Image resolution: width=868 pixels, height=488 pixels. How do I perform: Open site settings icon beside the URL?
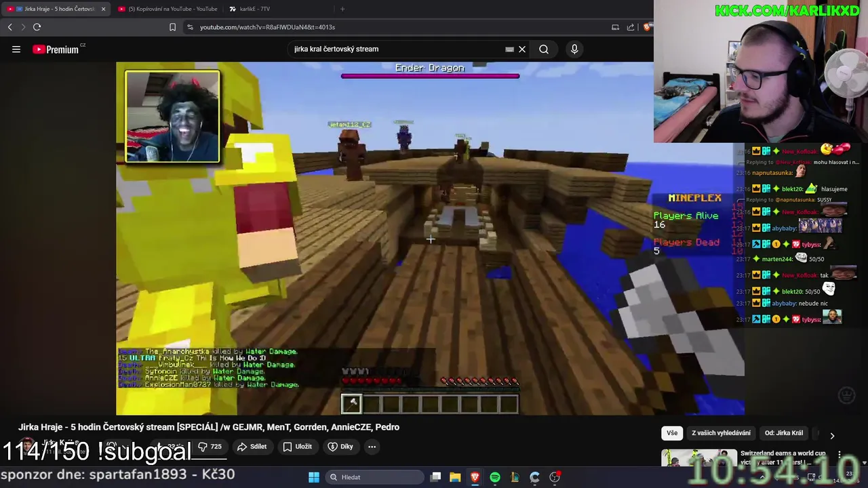[x=190, y=27]
